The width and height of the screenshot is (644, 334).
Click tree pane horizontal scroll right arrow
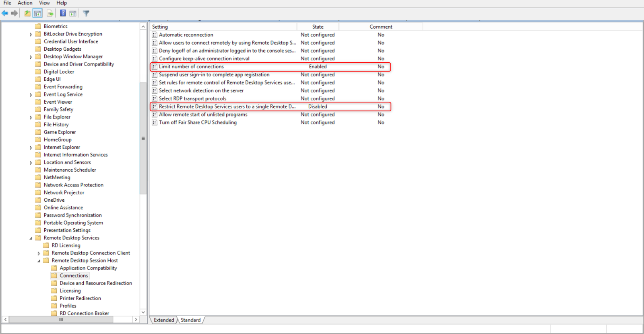pyautogui.click(x=136, y=320)
